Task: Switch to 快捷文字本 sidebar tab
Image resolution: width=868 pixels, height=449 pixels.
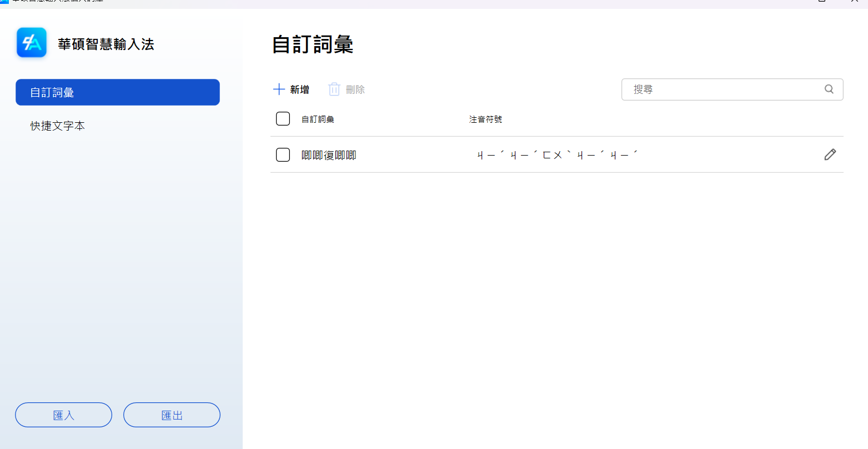Action: 58,126
